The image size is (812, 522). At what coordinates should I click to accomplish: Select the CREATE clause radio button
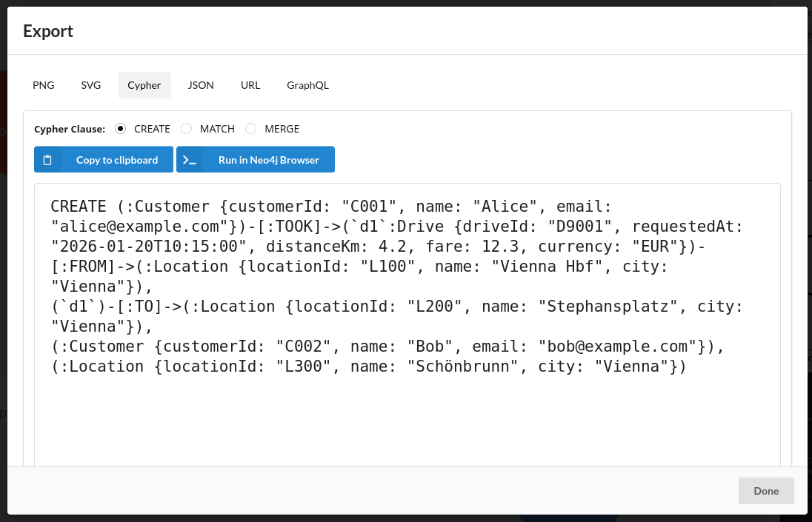121,129
